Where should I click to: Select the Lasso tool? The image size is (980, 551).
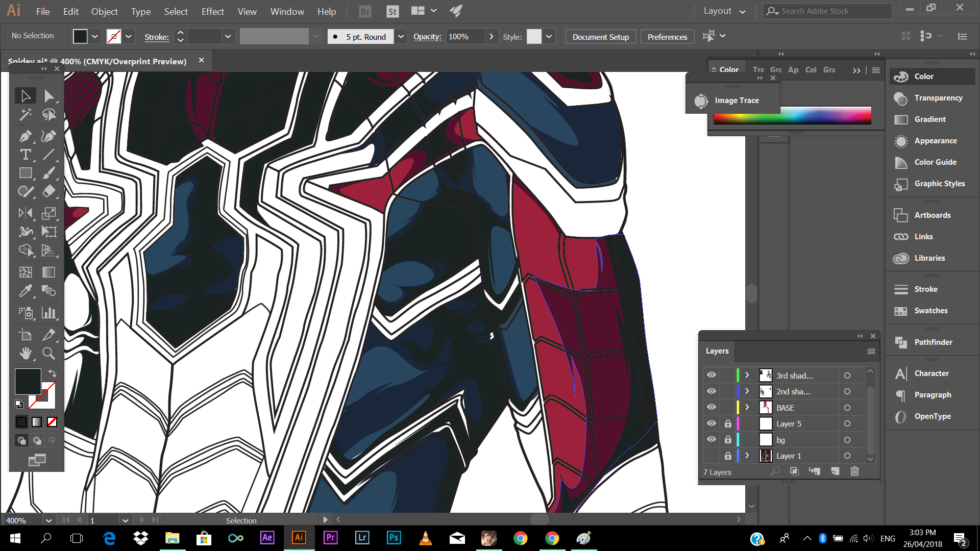click(49, 115)
